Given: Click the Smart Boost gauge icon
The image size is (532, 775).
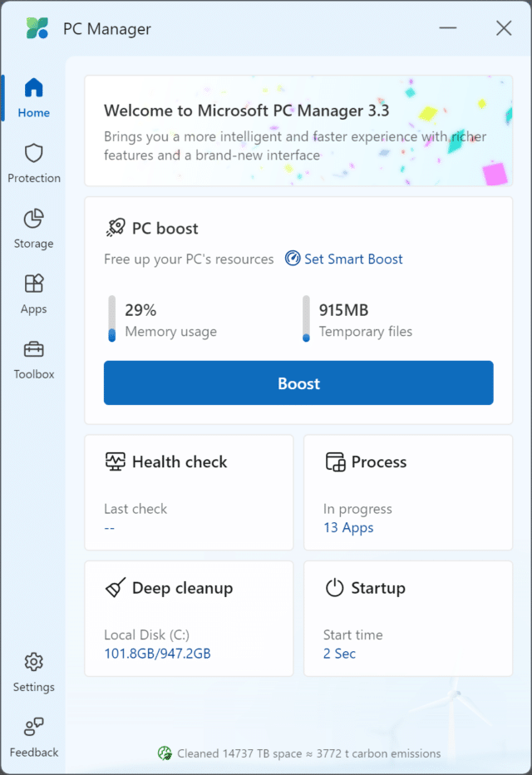Looking at the screenshot, I should (x=293, y=258).
